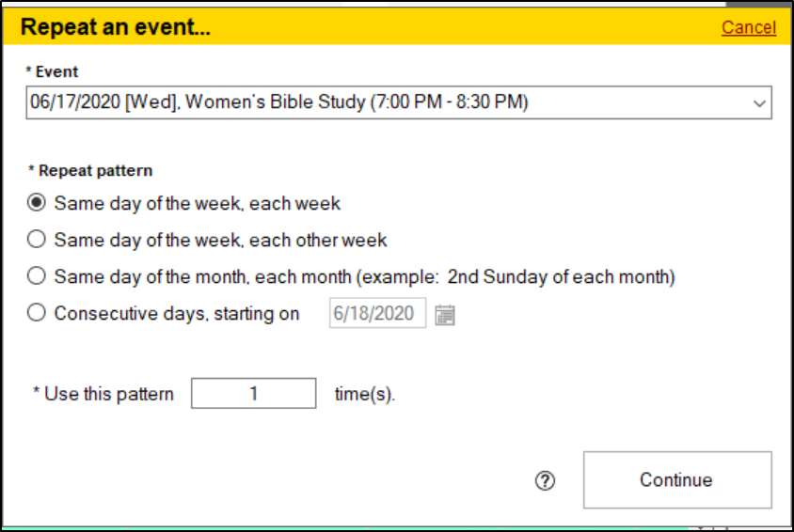This screenshot has width=794, height=532.
Task: Select 'Same day of the week, each week'
Action: pyautogui.click(x=37, y=203)
